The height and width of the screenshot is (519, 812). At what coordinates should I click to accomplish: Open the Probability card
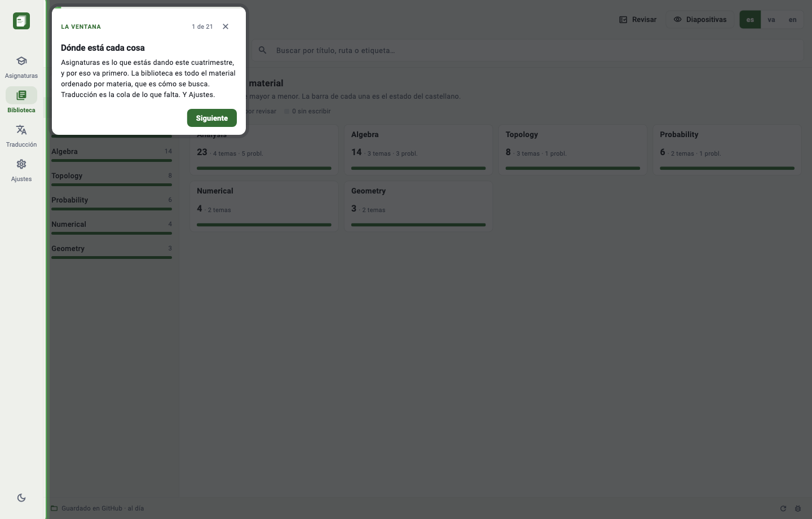coord(727,149)
